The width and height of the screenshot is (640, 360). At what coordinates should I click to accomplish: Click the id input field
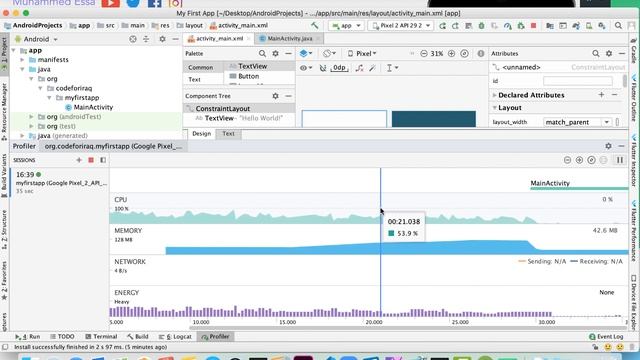point(578,81)
